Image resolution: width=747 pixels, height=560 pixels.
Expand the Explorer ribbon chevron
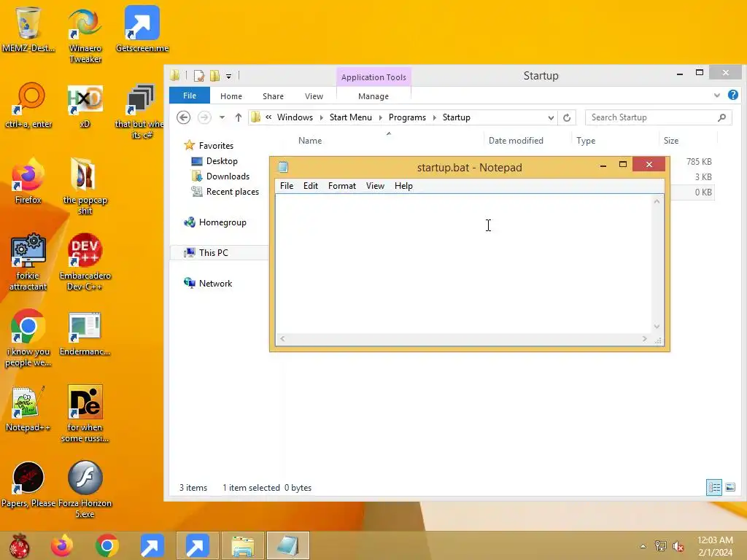(716, 96)
